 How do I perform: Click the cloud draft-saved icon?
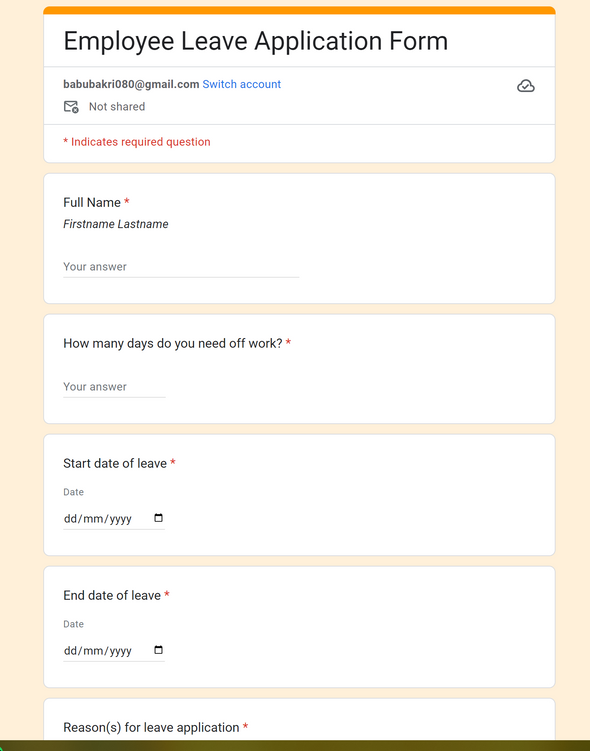(525, 86)
